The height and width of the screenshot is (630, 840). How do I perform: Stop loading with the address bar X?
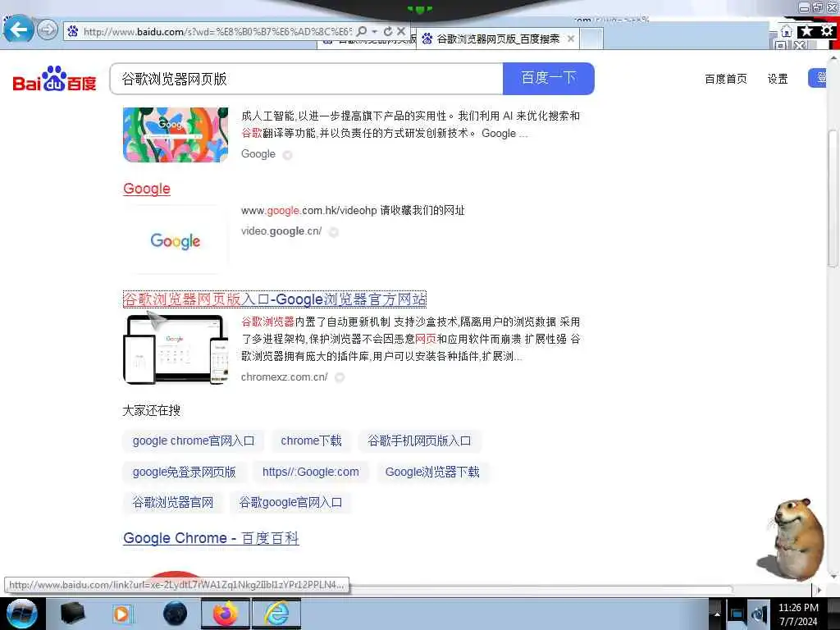click(x=401, y=32)
